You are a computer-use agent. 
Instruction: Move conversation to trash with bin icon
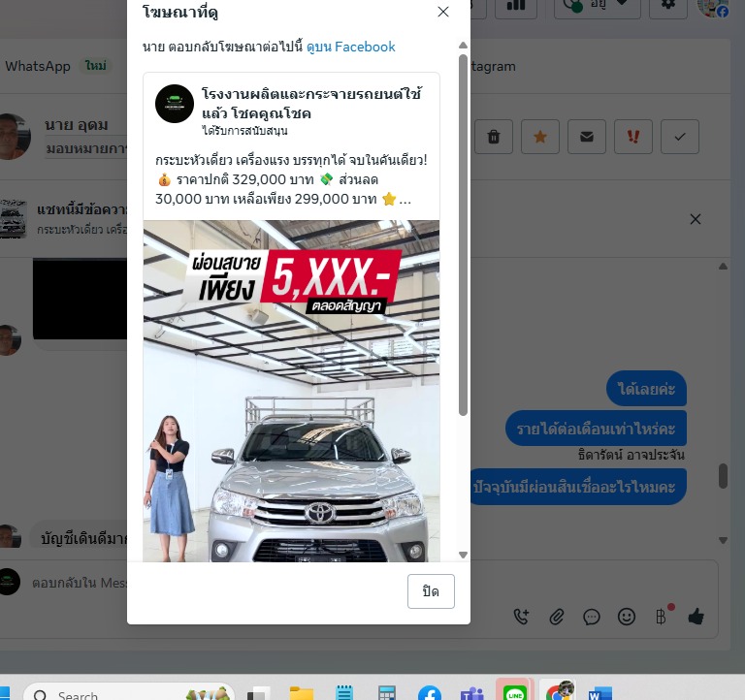tap(494, 137)
